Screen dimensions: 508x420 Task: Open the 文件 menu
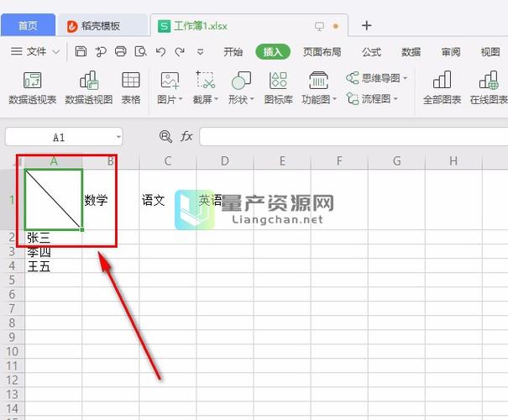click(x=29, y=51)
